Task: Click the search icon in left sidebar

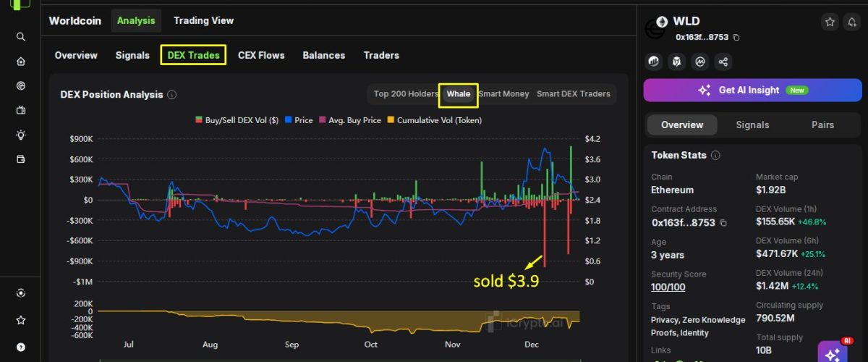Action: click(21, 37)
